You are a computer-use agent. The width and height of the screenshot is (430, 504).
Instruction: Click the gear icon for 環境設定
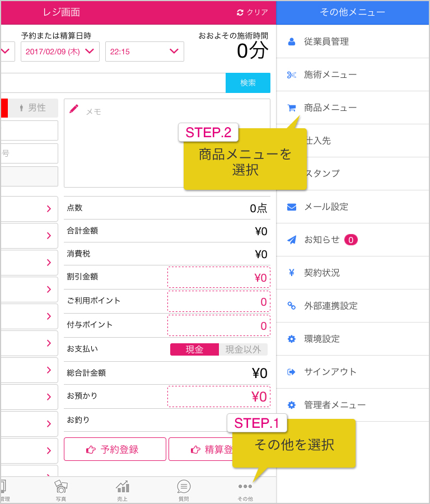click(x=292, y=339)
